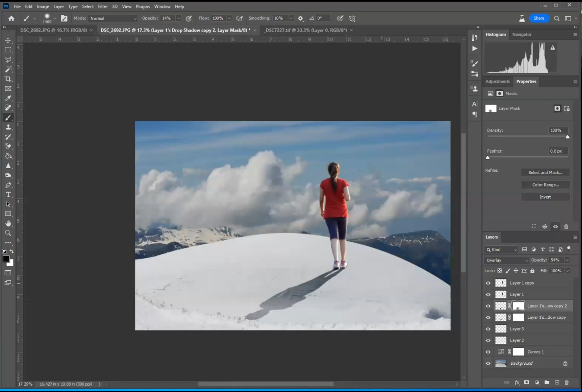Click the Invert mask button
This screenshot has height=392, width=582.
coord(545,197)
